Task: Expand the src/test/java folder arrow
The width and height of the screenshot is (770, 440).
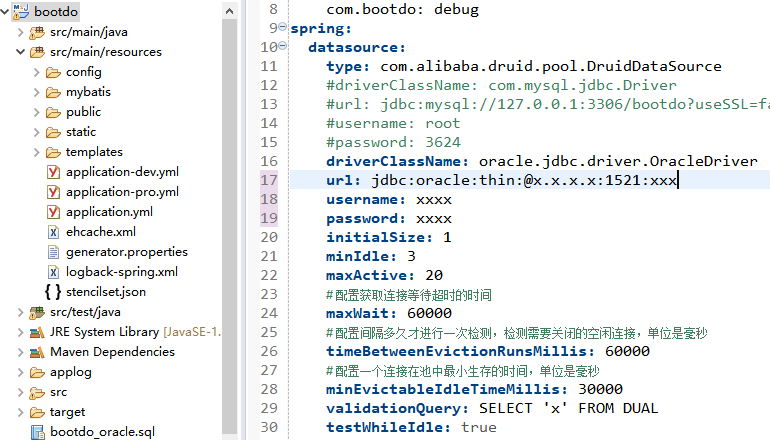Action: [20, 313]
